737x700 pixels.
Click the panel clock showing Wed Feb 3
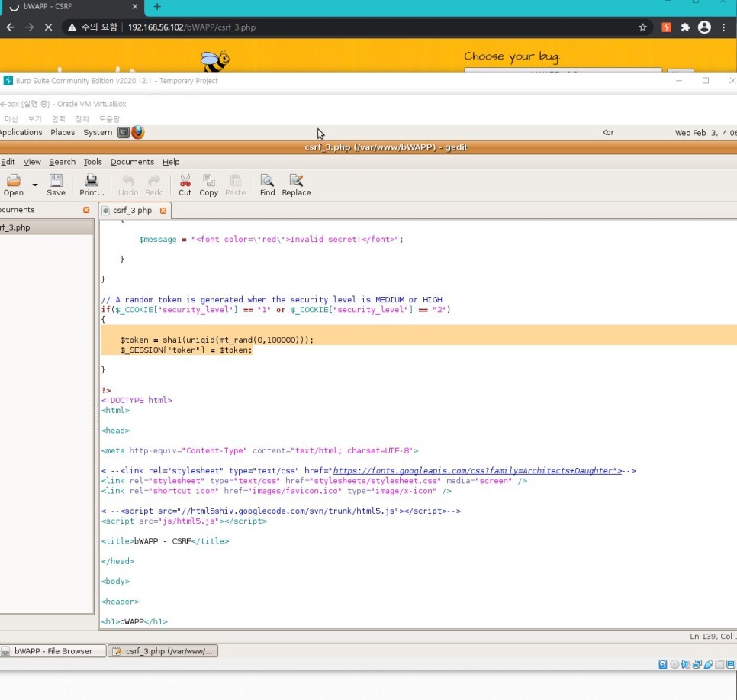pyautogui.click(x=706, y=133)
